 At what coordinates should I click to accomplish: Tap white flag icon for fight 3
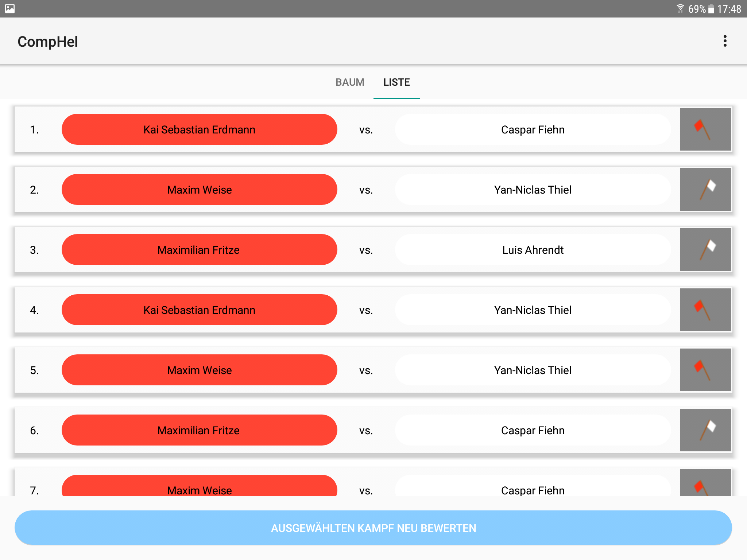coord(705,249)
